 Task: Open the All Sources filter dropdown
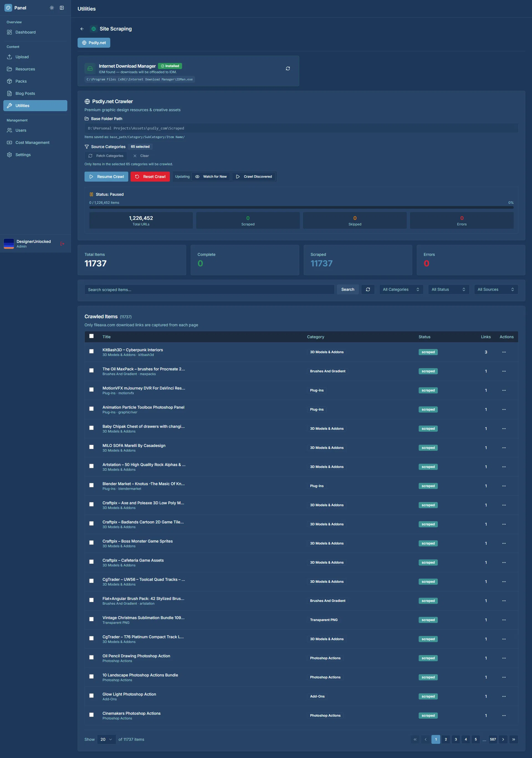[496, 289]
